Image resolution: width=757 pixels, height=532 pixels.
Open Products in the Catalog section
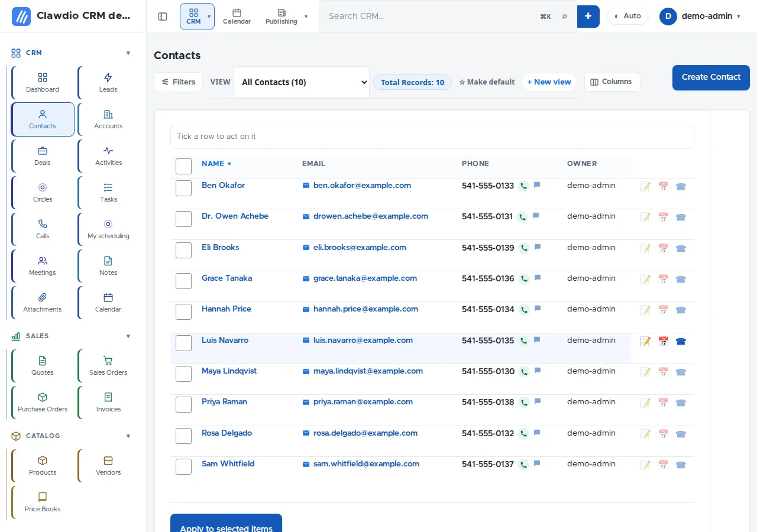43,466
